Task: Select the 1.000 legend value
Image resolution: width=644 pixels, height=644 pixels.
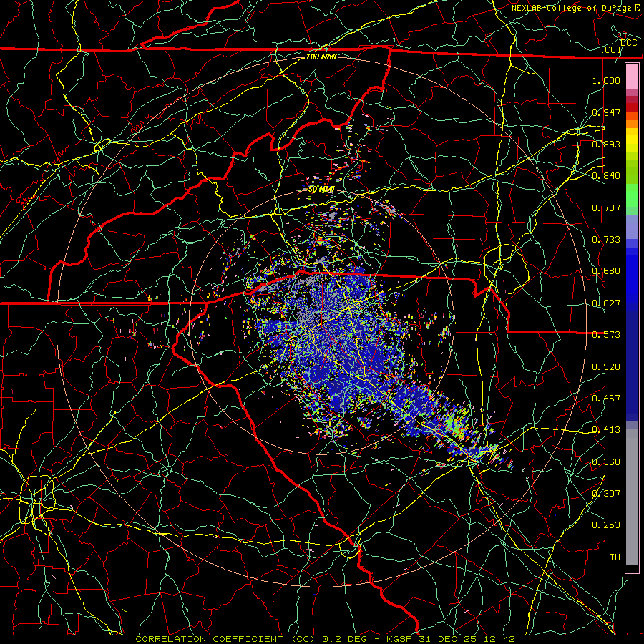Action: click(606, 80)
